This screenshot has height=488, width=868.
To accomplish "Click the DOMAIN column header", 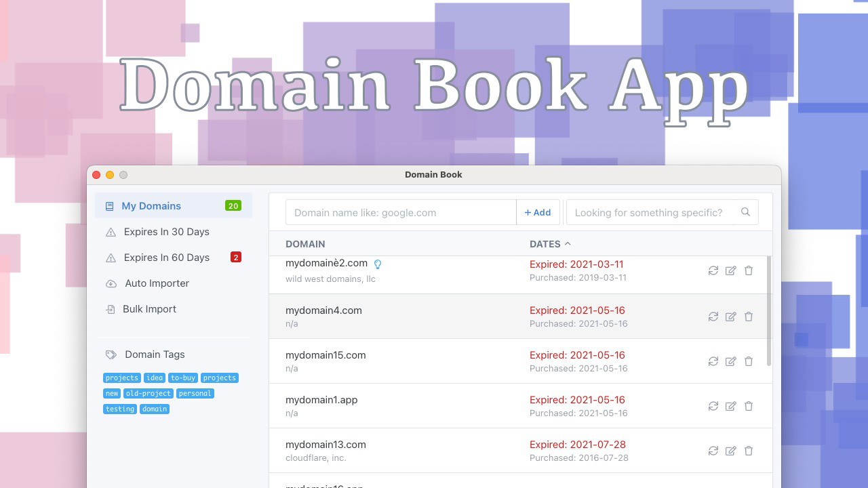I will (x=305, y=244).
